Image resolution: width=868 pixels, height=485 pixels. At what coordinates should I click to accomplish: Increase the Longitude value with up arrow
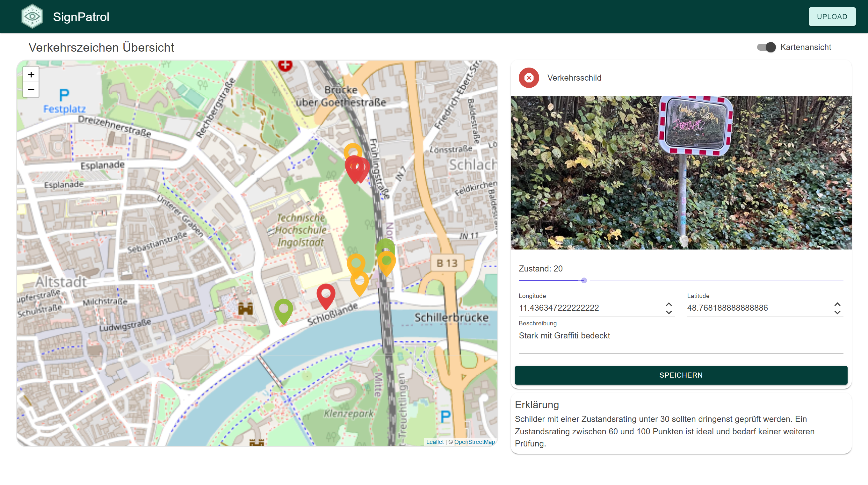tap(669, 304)
